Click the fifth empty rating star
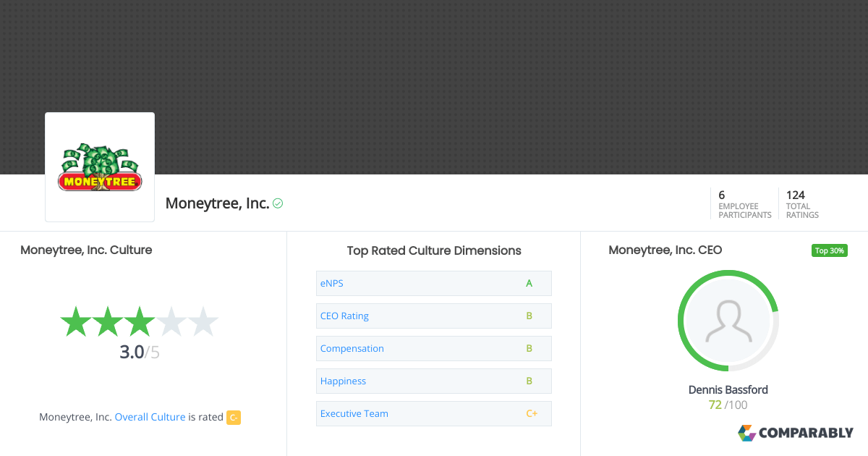This screenshot has height=456, width=868. pyautogui.click(x=203, y=321)
